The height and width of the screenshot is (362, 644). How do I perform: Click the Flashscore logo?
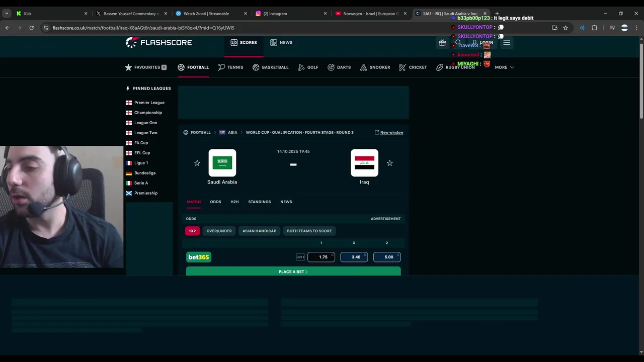(158, 43)
